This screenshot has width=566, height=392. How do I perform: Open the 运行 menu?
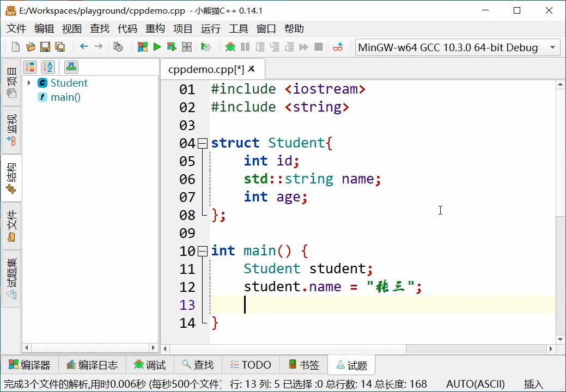click(210, 28)
